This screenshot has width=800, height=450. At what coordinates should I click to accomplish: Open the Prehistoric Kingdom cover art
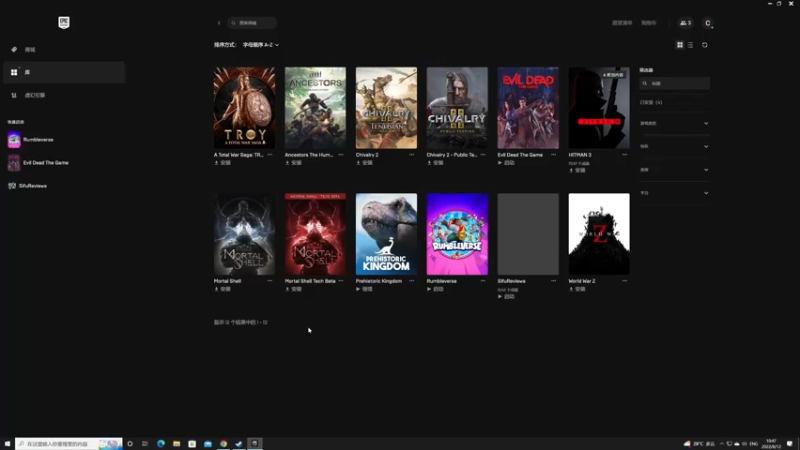[386, 234]
